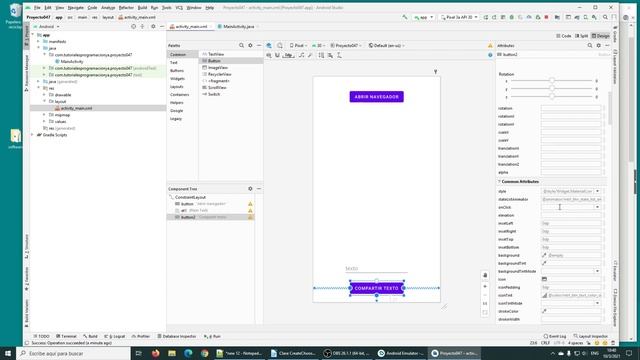Select activity_main.xml in the project tree
Viewport: 640px width, 360px height.
coord(76,108)
